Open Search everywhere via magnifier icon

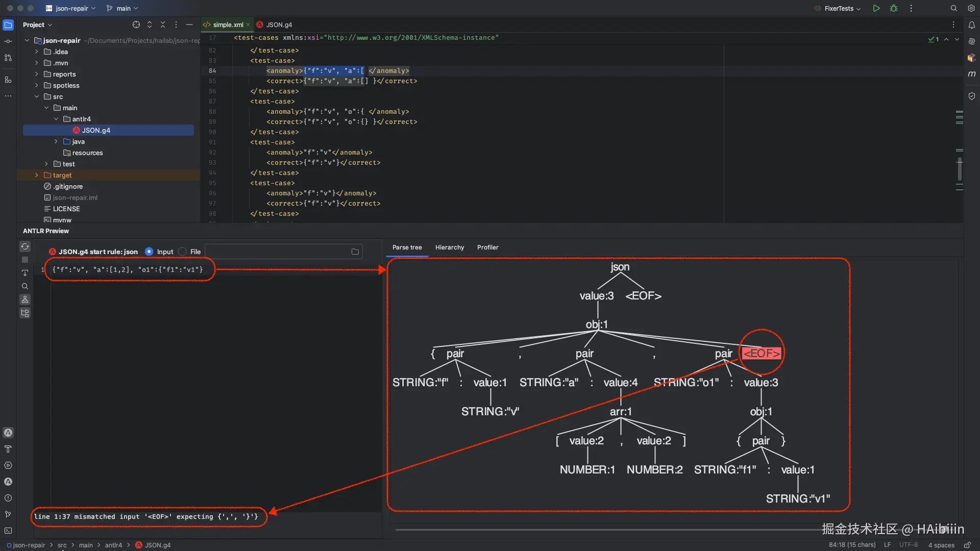953,8
